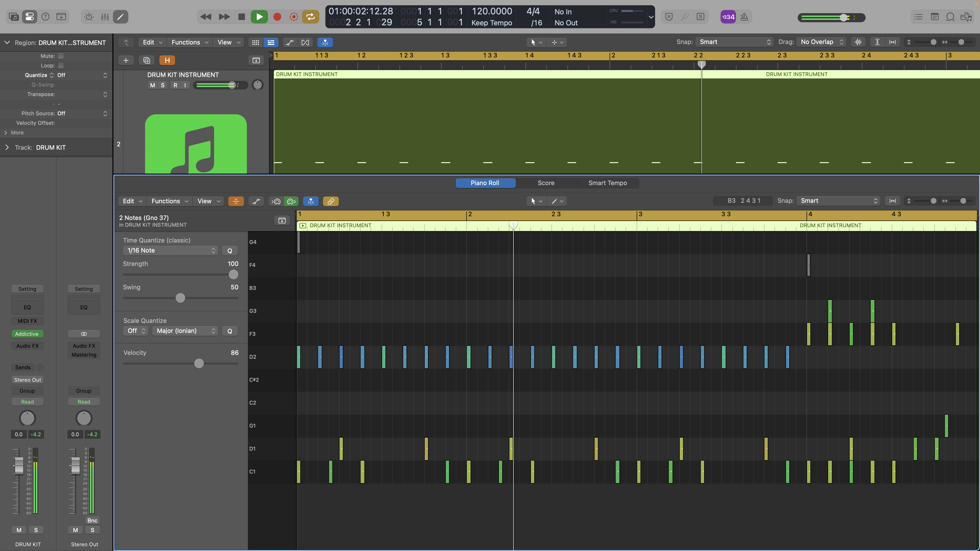980x551 pixels.
Task: Open the MIDI FX slot on DRUM KIT strip
Action: 27,321
